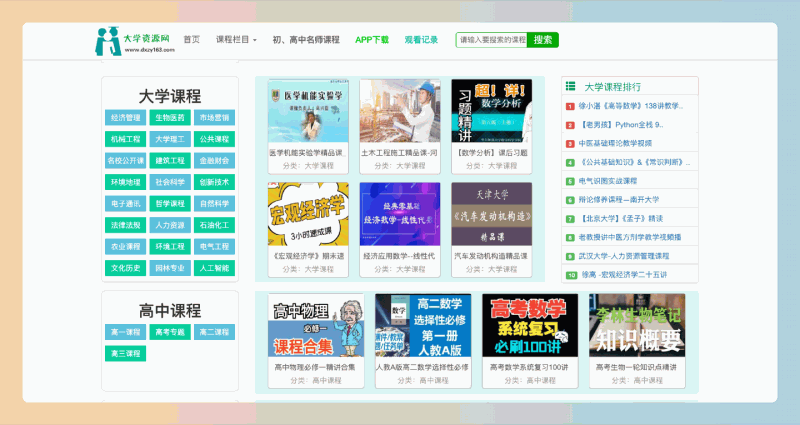Select the 经济管理 category tag
This screenshot has width=800, height=425.
[126, 117]
